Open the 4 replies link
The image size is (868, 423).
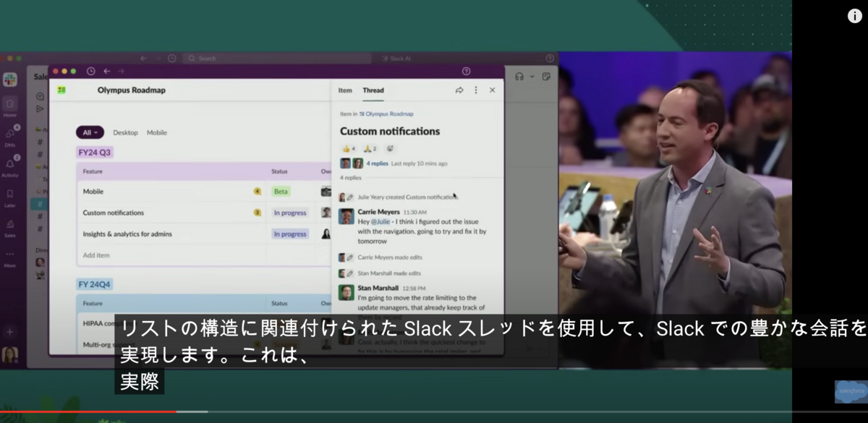click(377, 163)
